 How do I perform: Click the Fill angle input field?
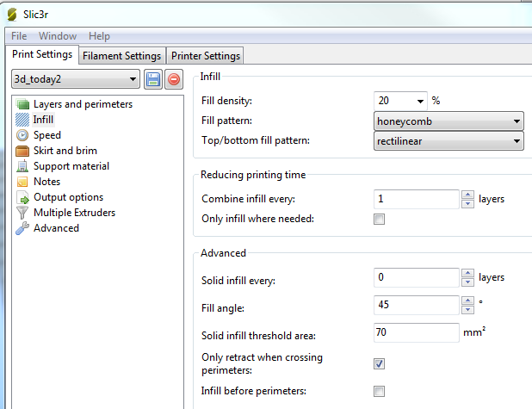(x=417, y=305)
